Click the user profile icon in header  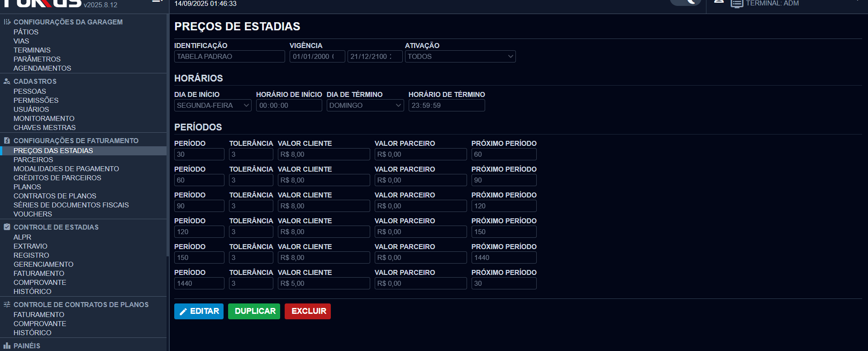[719, 2]
